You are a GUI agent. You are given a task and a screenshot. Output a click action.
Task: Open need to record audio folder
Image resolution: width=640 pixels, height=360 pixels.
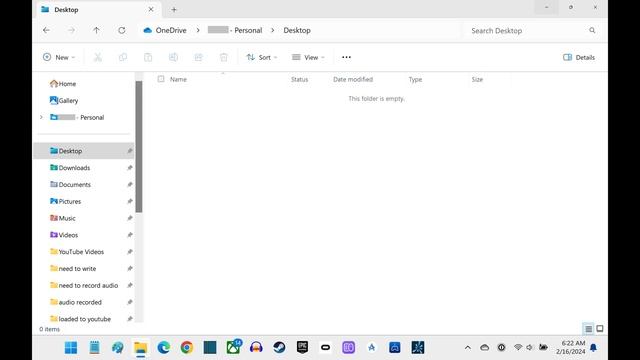tap(84, 285)
